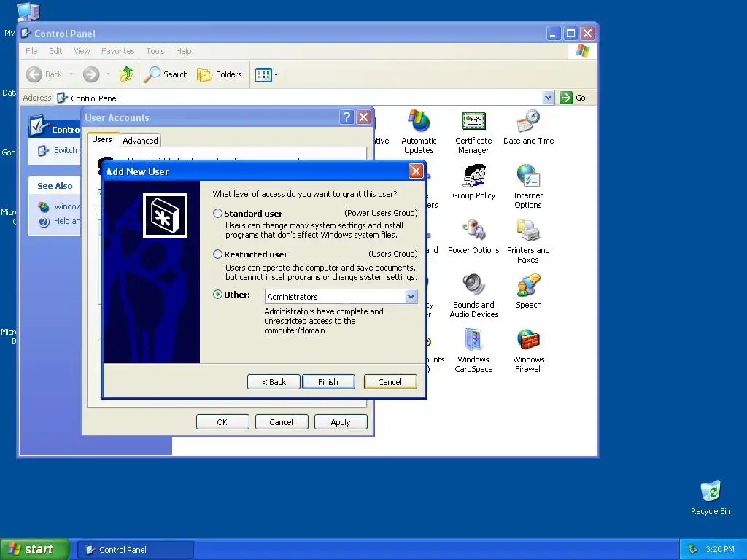Open the Sounds and Audio Devices icon
Viewport: 747px width, 560px height.
[474, 296]
